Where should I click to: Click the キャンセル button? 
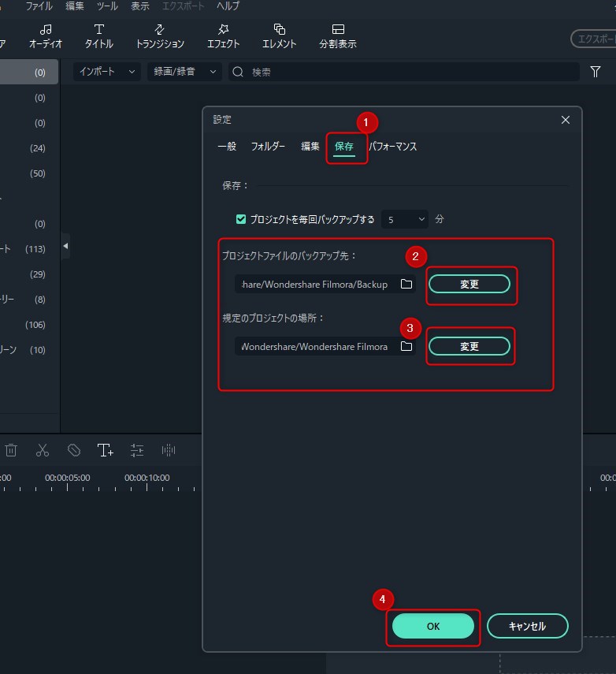pos(527,626)
